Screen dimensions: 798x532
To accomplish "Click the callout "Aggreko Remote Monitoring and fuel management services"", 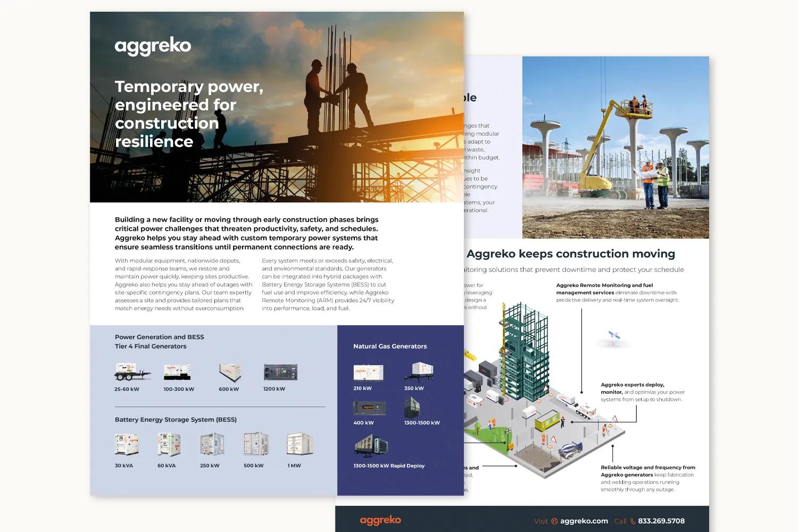I will click(618, 293).
